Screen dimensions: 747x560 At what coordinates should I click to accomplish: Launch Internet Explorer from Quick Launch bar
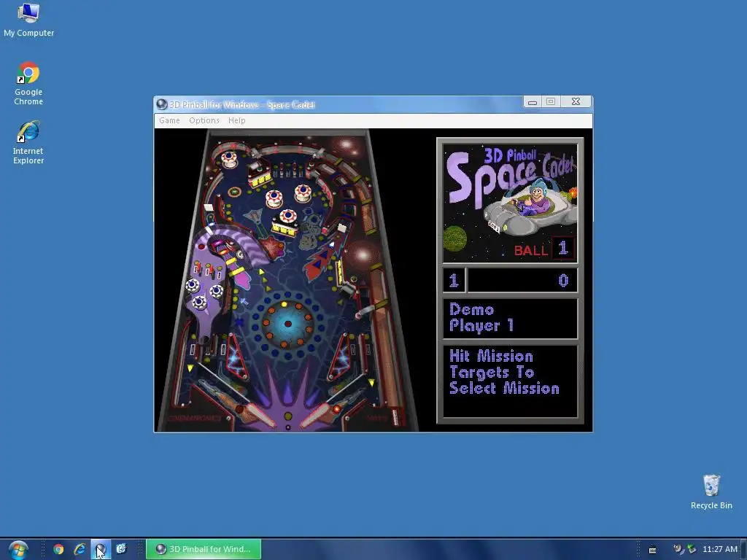tap(80, 549)
